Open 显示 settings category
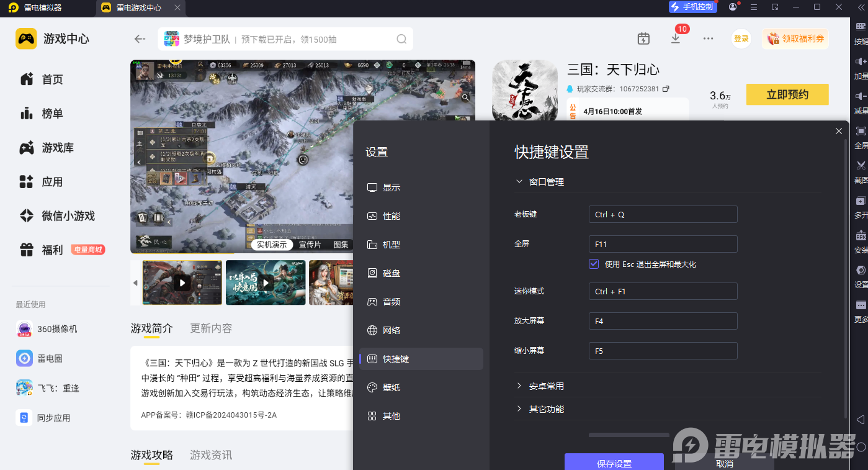The image size is (868, 470). click(x=421, y=188)
